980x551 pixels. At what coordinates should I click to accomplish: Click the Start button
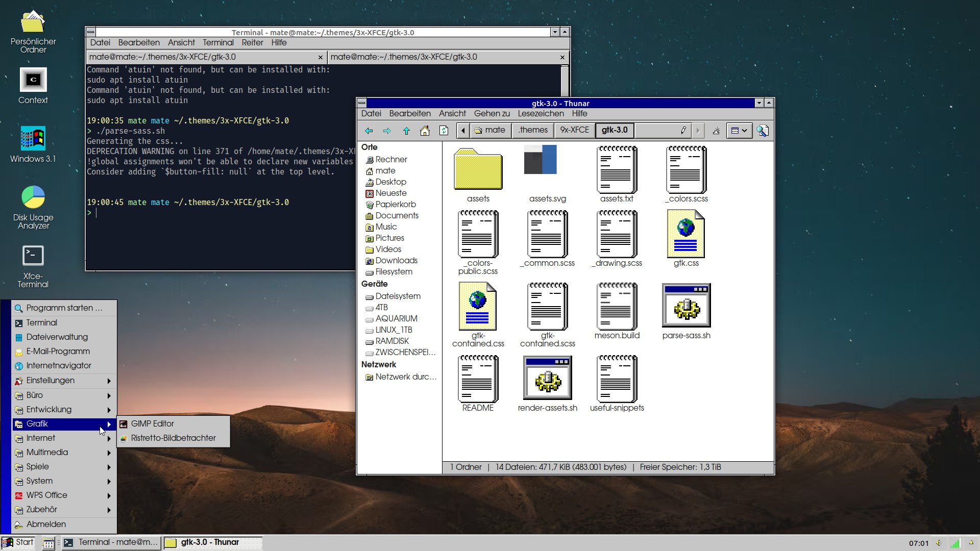point(18,542)
